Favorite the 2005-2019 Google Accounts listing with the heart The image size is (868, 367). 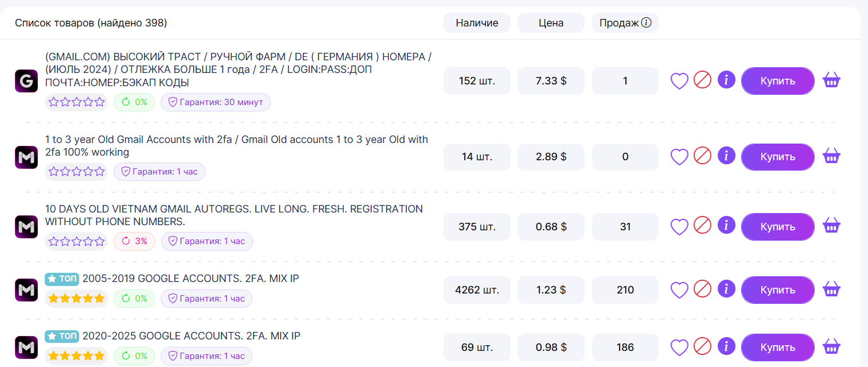point(679,289)
